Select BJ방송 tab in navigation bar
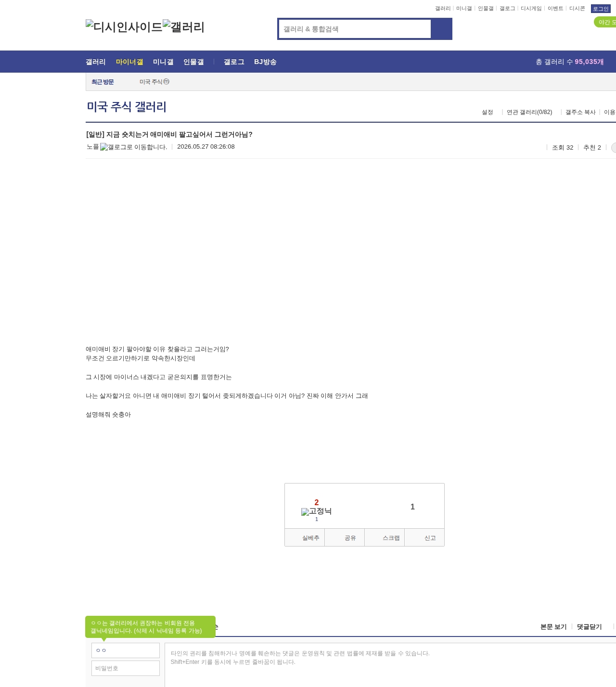 click(x=265, y=62)
